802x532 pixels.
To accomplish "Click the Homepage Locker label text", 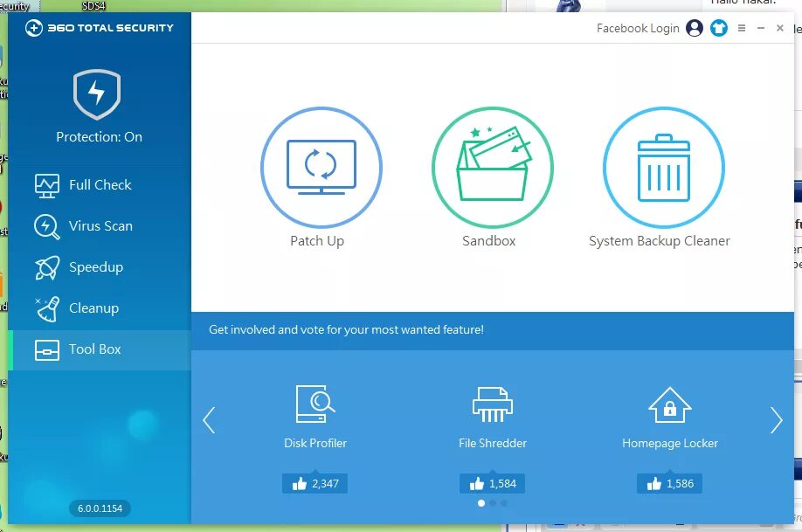I will click(670, 443).
